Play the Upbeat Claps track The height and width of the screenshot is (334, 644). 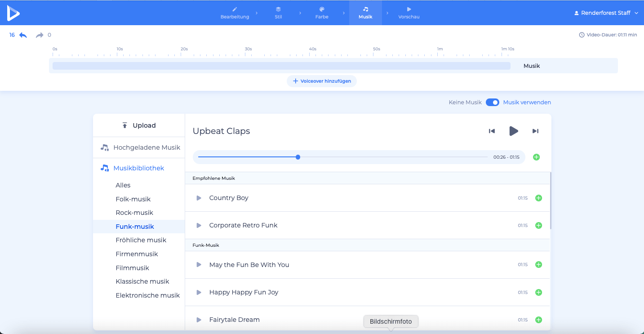click(x=513, y=131)
